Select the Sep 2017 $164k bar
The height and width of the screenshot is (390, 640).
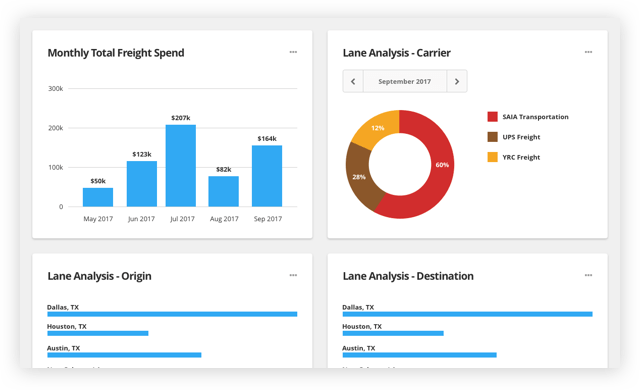[x=267, y=176]
